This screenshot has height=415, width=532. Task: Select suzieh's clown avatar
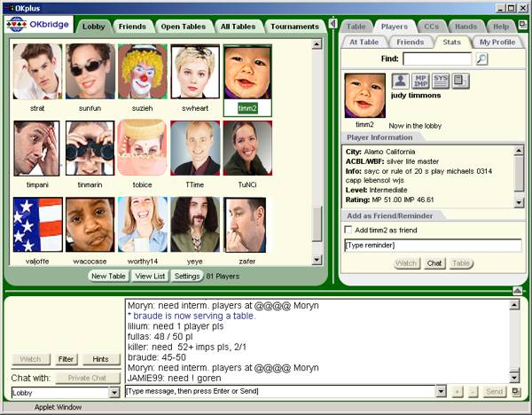pyautogui.click(x=143, y=72)
